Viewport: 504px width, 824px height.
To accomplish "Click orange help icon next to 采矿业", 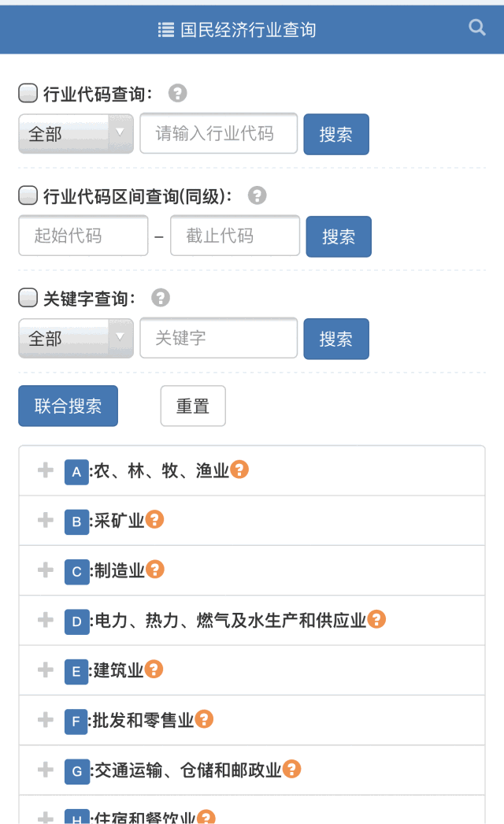I will click(x=155, y=519).
